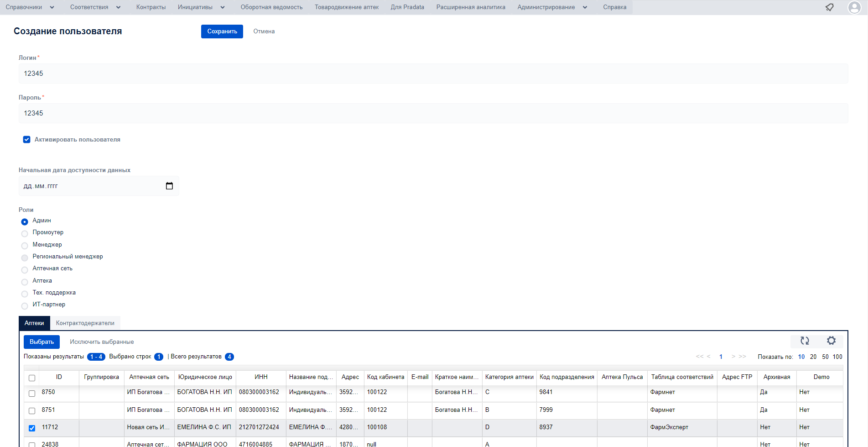Image resolution: width=868 pixels, height=447 pixels.
Task: Sort by Категория аптеки column header
Action: click(x=509, y=377)
